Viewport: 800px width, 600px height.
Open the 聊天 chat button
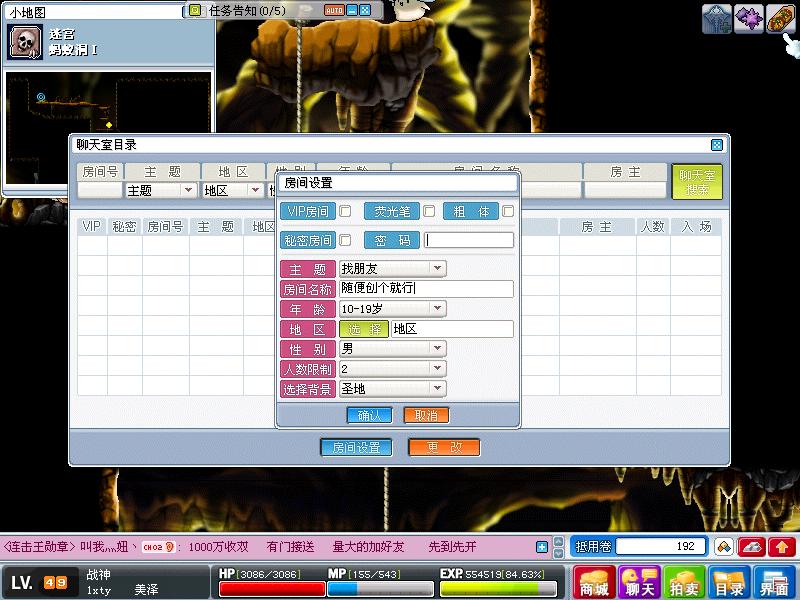pos(639,582)
